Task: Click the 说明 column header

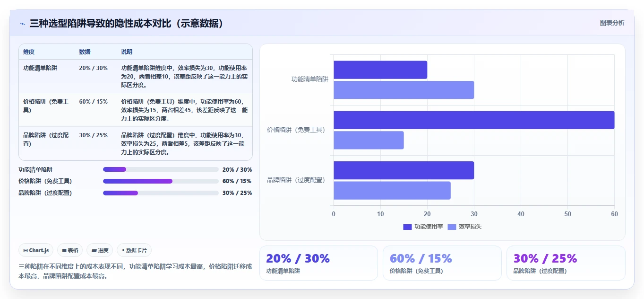Action: tap(127, 52)
